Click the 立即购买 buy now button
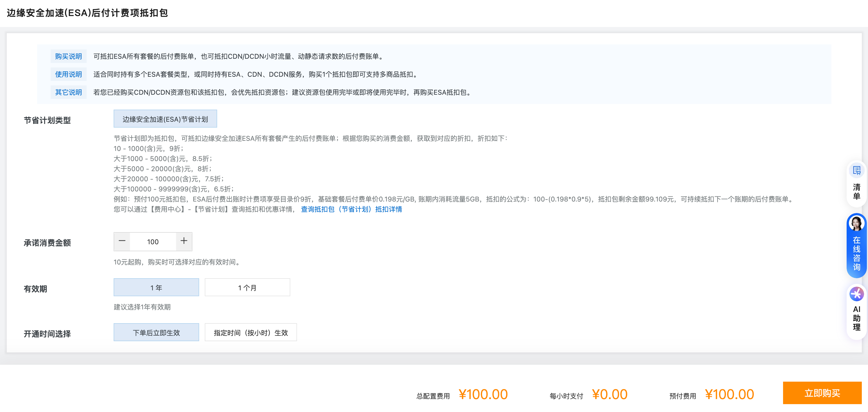 tap(822, 393)
